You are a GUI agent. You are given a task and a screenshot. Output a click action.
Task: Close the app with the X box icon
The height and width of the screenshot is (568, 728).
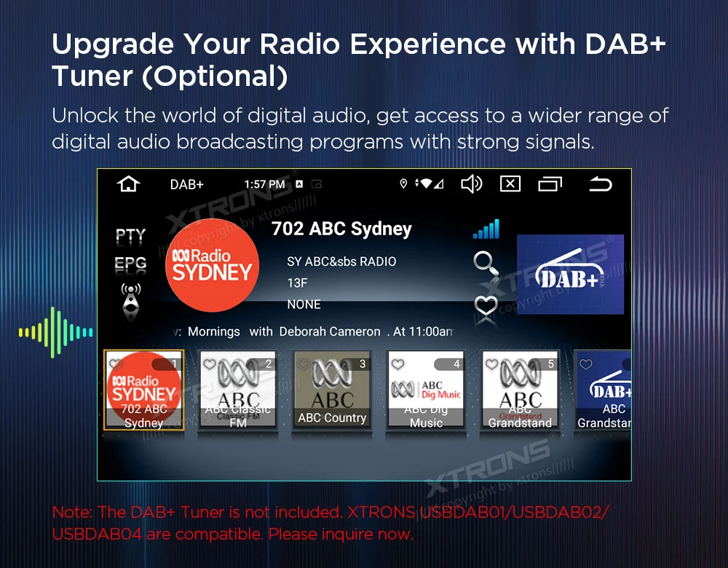point(510,184)
